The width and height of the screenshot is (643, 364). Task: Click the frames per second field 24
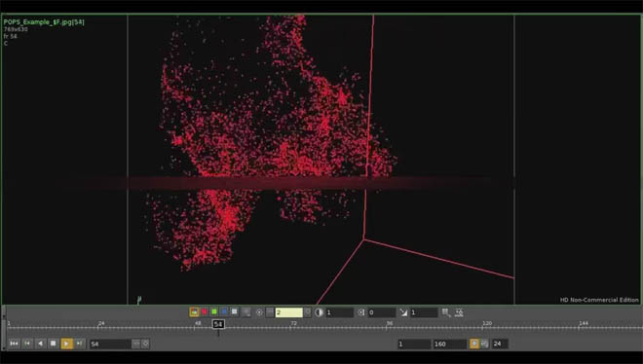(500, 344)
